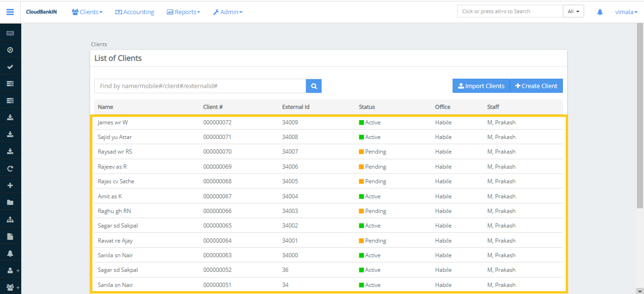
Task: Open the compass navigation icon in sidebar
Action: click(10, 50)
